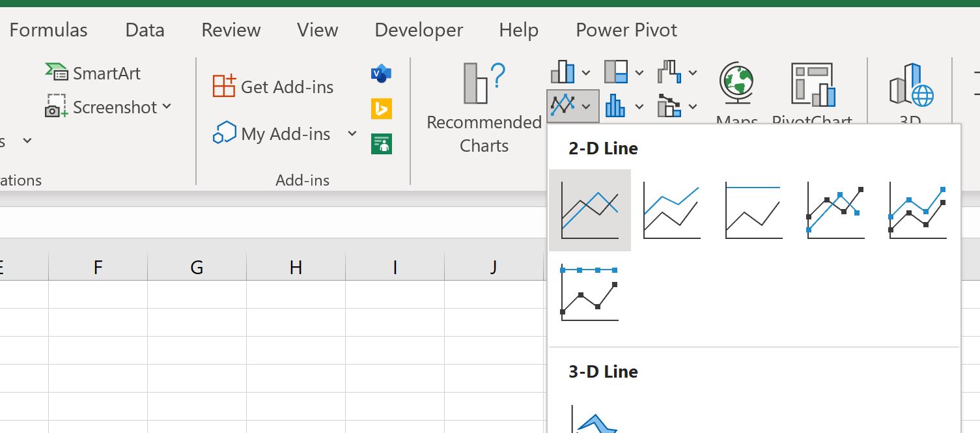Expand the Insert Column or Bar Chart dropdown

[x=570, y=72]
